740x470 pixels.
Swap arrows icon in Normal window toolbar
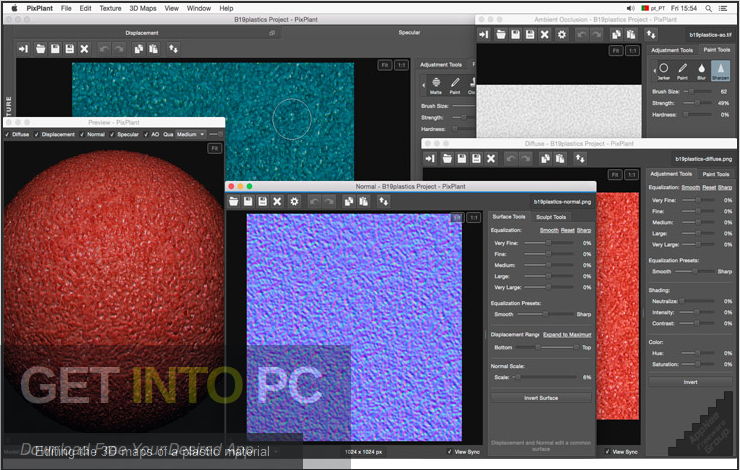[x=383, y=201]
